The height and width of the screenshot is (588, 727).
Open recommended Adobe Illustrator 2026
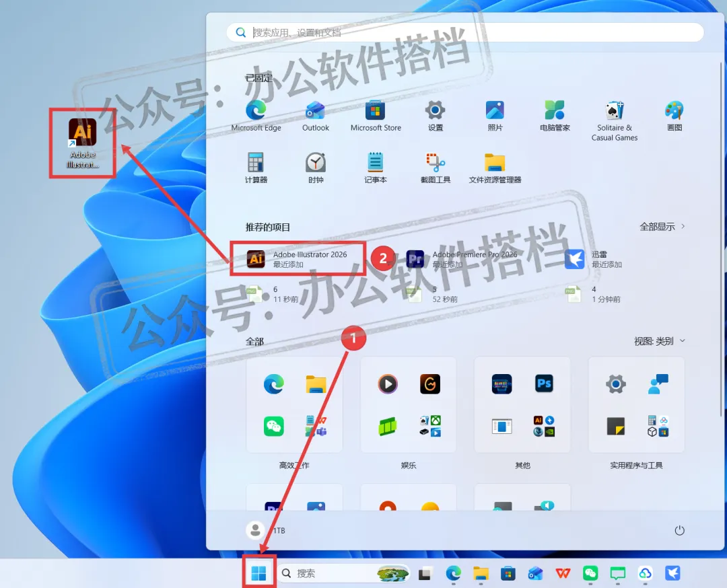[x=298, y=259]
